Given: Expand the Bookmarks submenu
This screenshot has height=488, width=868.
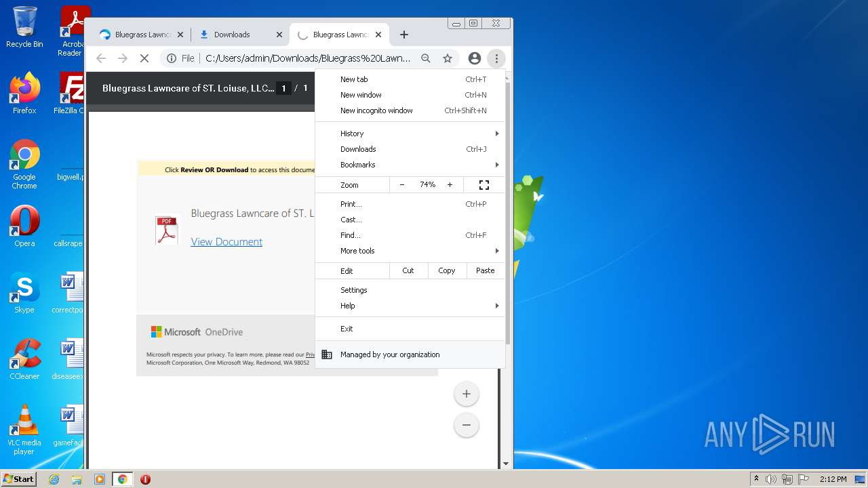Looking at the screenshot, I should [410, 165].
